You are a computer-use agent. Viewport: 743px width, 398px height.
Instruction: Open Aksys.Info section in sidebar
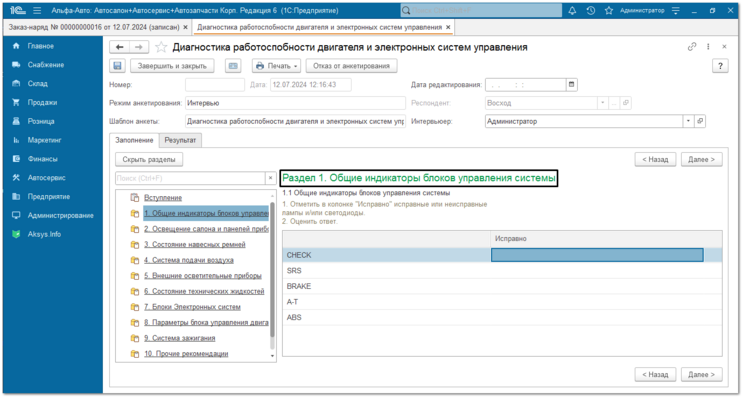[x=44, y=234]
